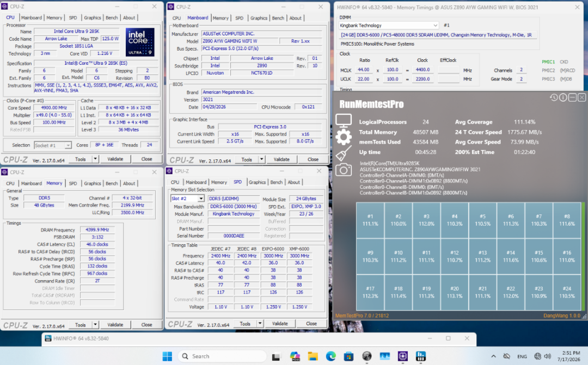This screenshot has height=365, width=588.
Task: Click the ENG language indicator
Action: click(x=522, y=356)
